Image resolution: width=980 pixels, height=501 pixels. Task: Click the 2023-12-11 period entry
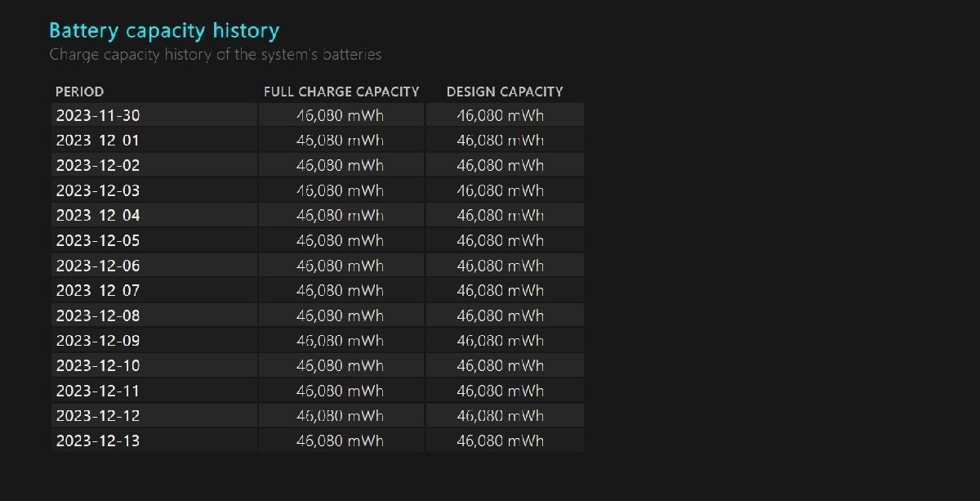point(98,391)
